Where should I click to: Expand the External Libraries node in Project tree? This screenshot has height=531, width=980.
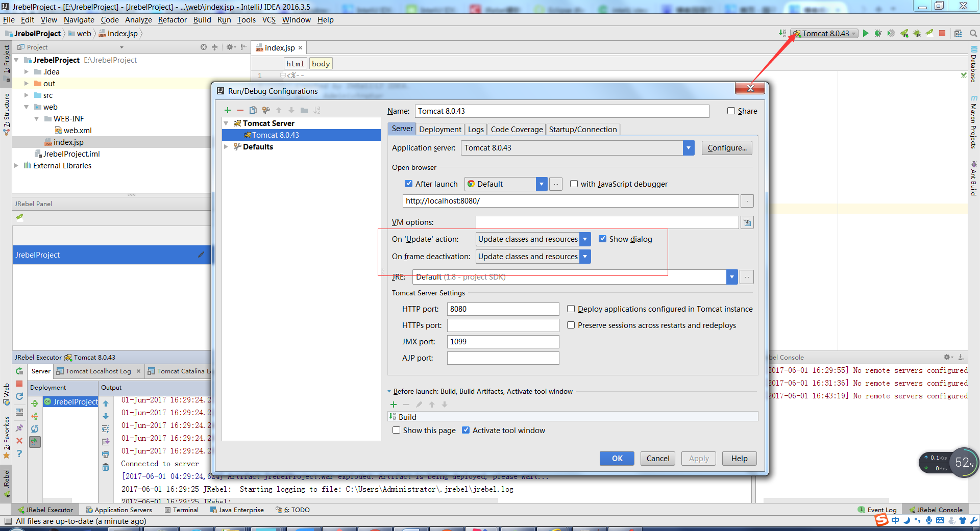16,166
